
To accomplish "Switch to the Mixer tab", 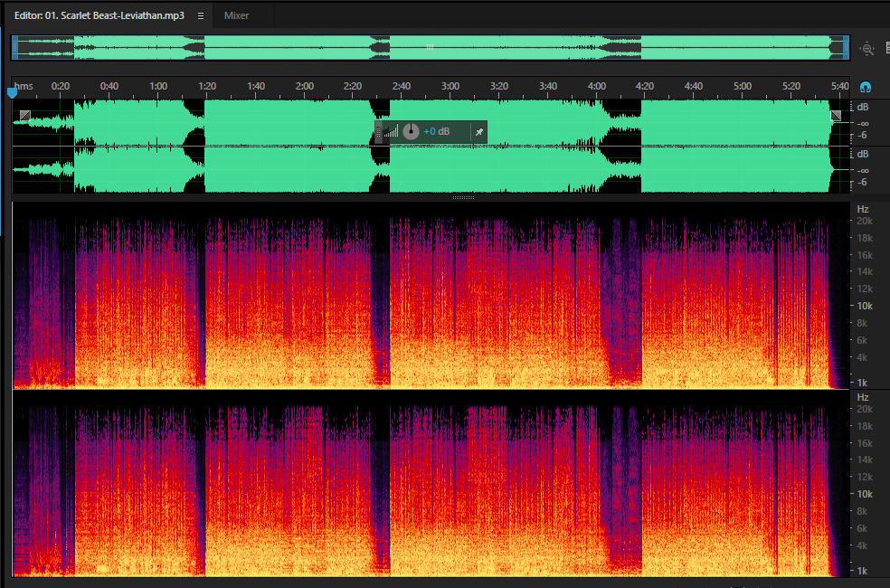I will coord(236,16).
